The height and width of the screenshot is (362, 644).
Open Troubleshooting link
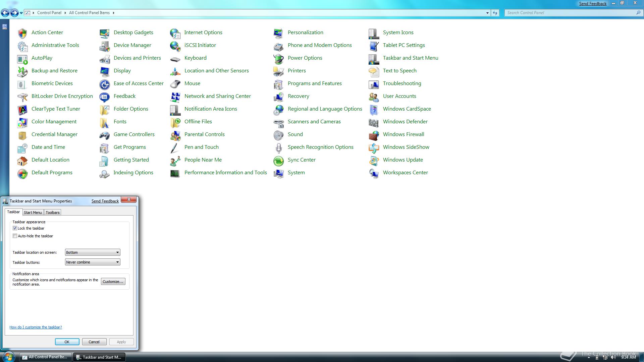coord(402,83)
